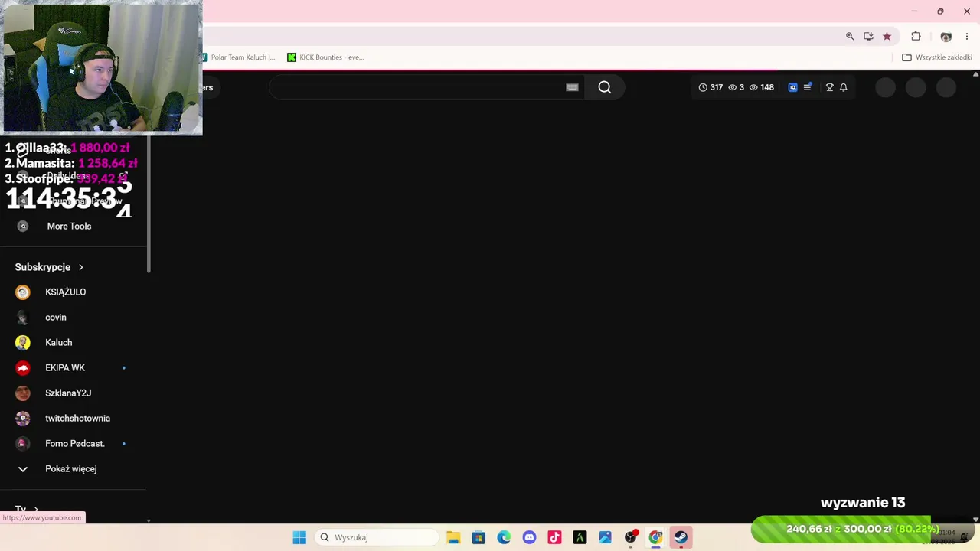The width and height of the screenshot is (980, 551).
Task: Click the install app icon in address bar
Action: (x=868, y=36)
